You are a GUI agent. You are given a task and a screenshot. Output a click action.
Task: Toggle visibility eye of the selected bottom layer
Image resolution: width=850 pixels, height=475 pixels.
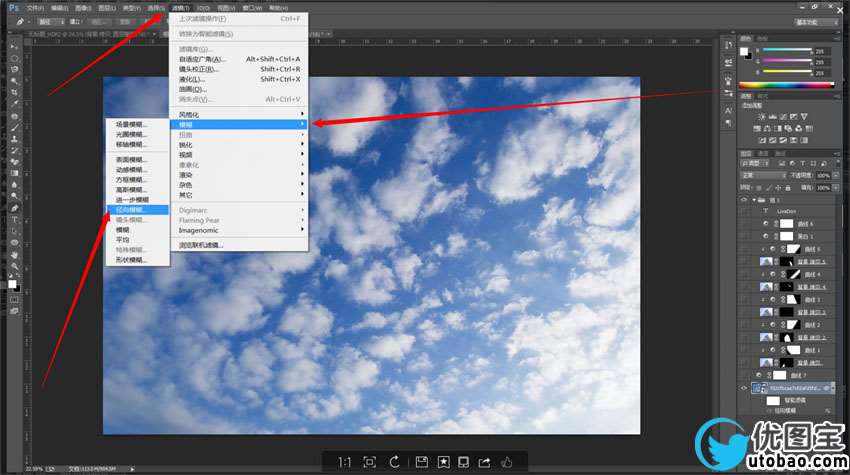click(x=744, y=388)
